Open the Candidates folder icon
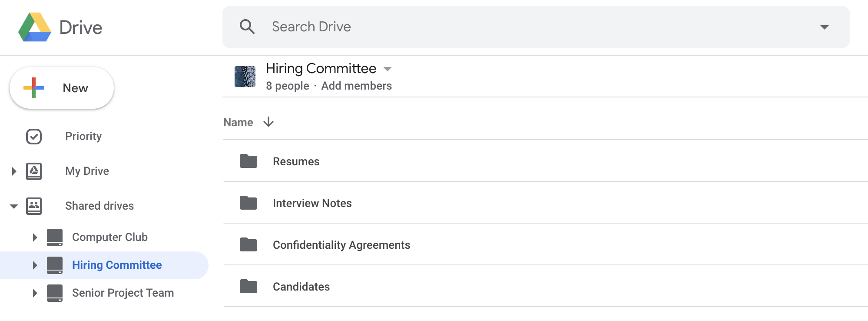The image size is (868, 321). coord(248,286)
